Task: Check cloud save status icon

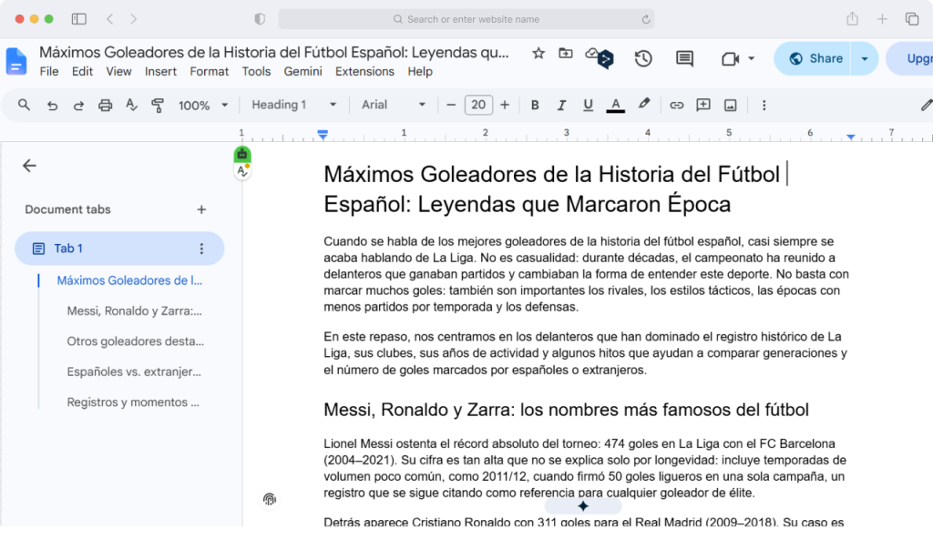Action: [591, 54]
